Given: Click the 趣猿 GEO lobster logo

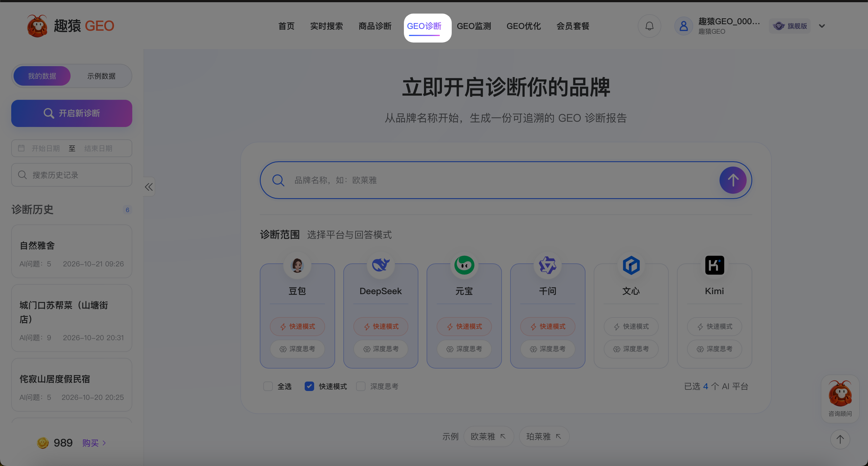Looking at the screenshot, I should [x=37, y=26].
